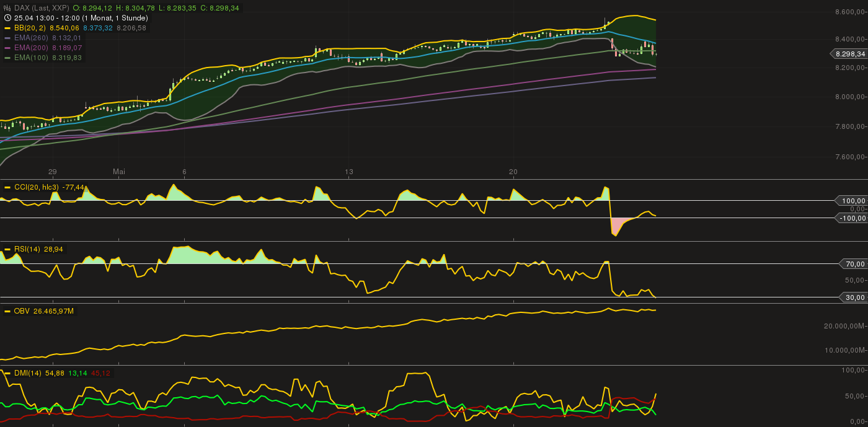
Task: Click the '13' date on the time axis
Action: click(349, 172)
